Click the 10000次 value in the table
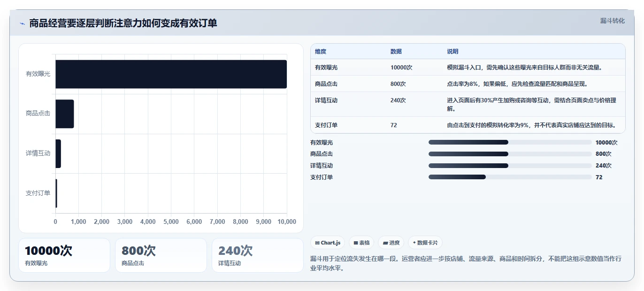Screen dimensions: 644x291 tap(401, 68)
